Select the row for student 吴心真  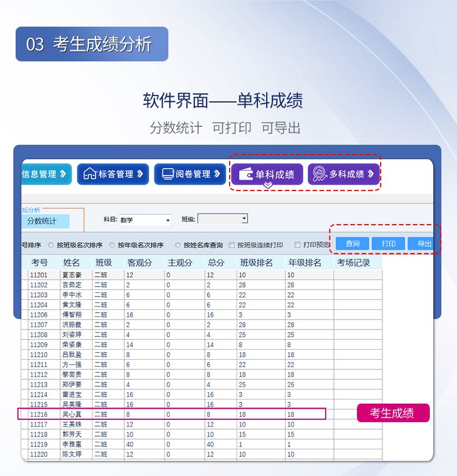click(x=172, y=414)
